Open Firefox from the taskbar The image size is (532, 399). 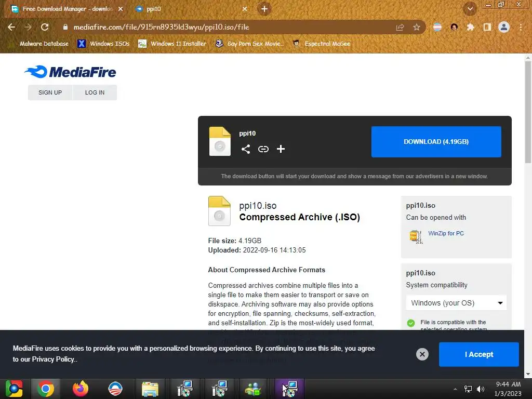click(81, 389)
